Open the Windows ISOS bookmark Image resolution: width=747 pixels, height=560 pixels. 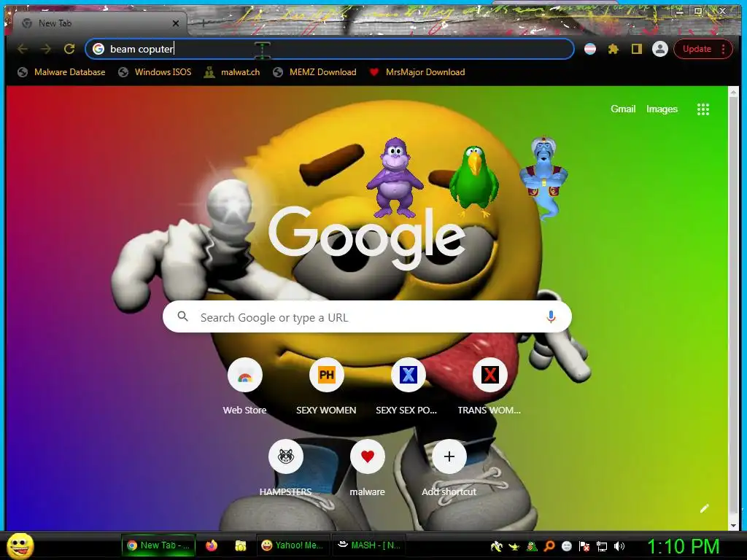click(155, 72)
